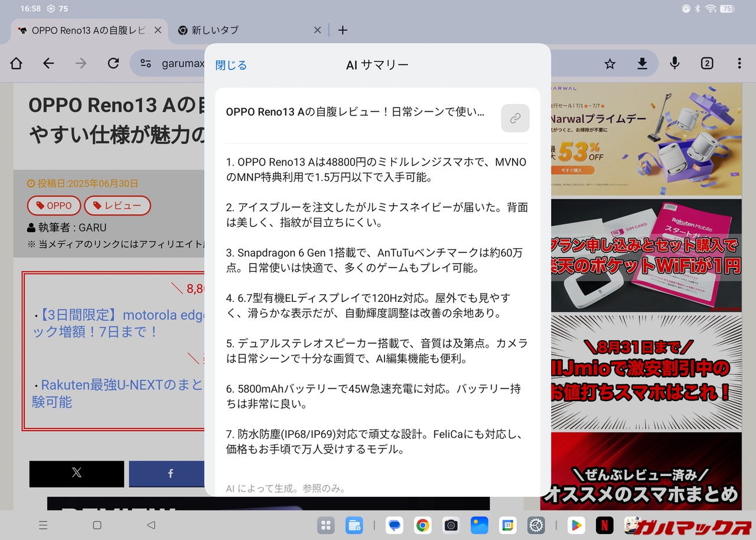The width and height of the screenshot is (756, 540).
Task: Tap battery indicator in status bar
Action: click(x=728, y=9)
